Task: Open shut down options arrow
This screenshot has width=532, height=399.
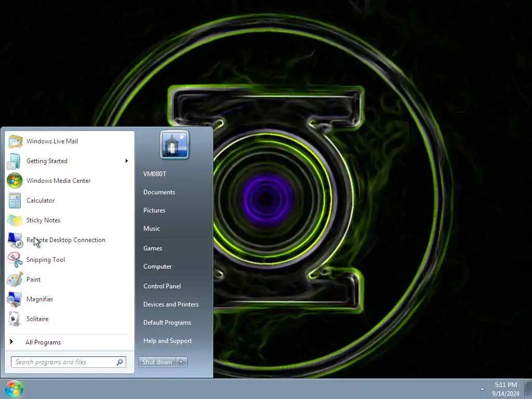Action: point(181,362)
